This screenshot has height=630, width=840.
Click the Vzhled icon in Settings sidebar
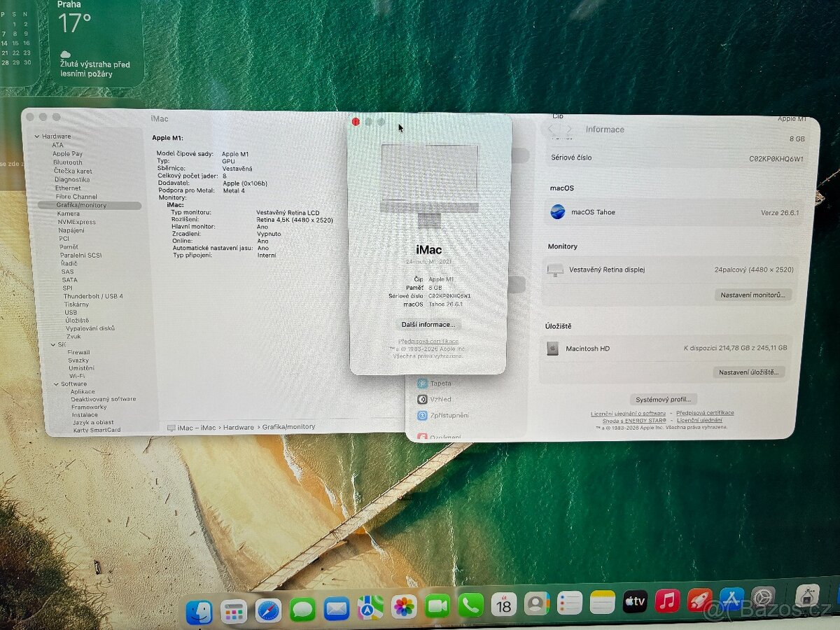click(423, 399)
